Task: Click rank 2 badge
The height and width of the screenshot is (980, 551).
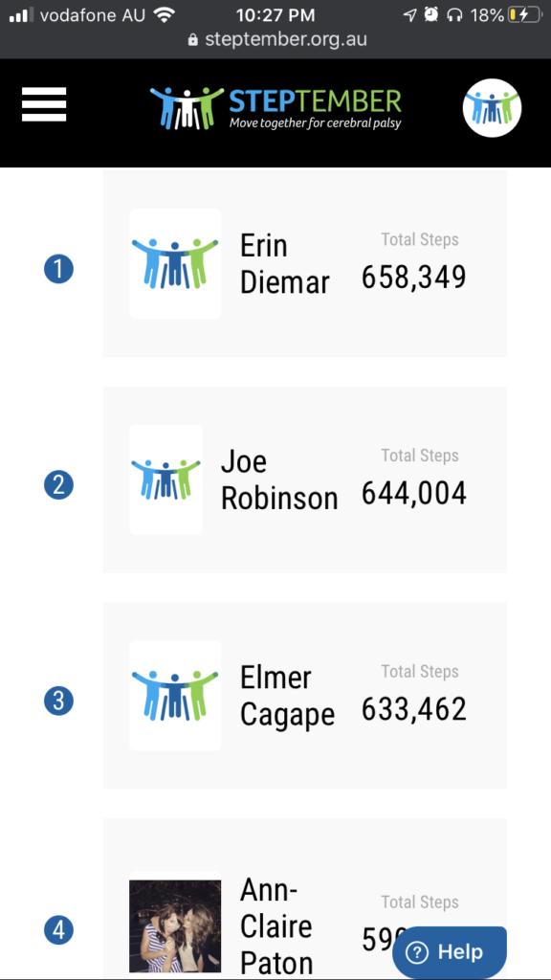Action: (x=58, y=485)
